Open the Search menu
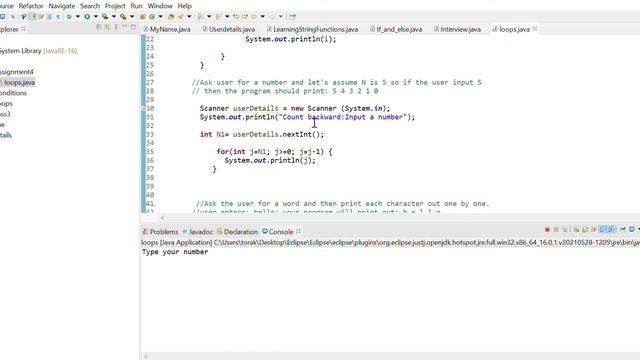This screenshot has height=360, width=640. 90,6
